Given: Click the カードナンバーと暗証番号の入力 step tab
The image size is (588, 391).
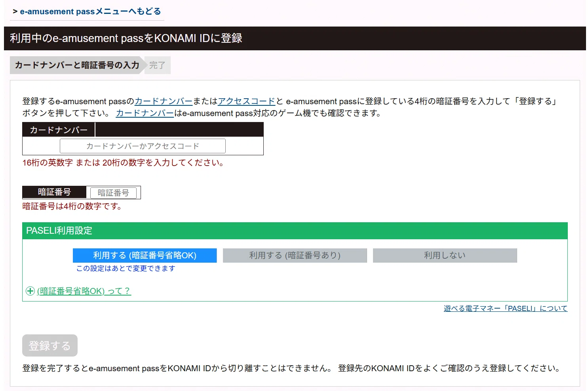Looking at the screenshot, I should point(77,65).
